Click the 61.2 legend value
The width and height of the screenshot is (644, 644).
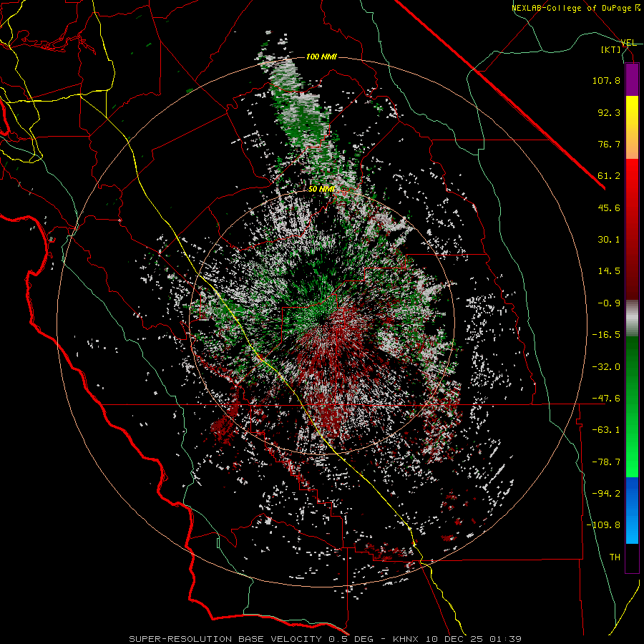coord(609,176)
